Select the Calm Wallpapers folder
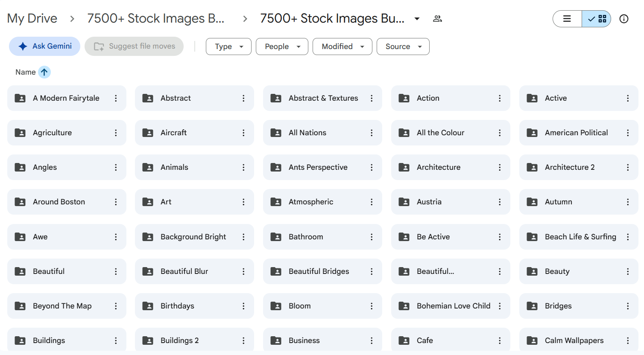The image size is (644, 355). 579,340
